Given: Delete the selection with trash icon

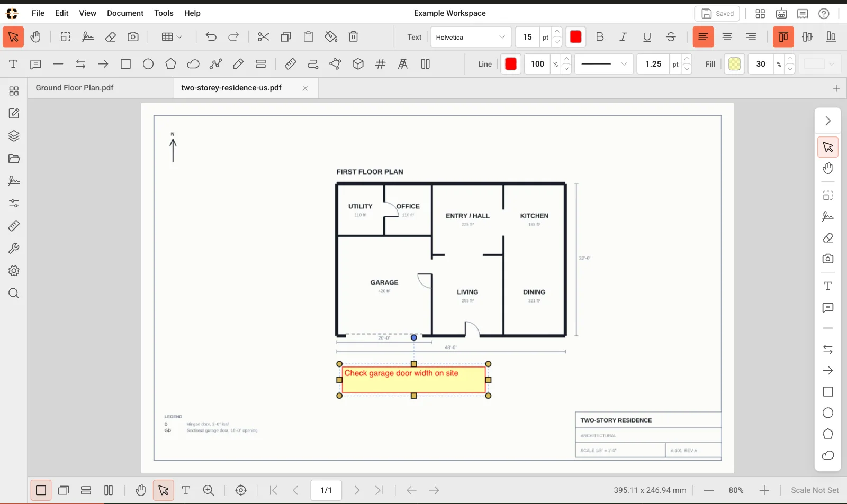Looking at the screenshot, I should (354, 37).
